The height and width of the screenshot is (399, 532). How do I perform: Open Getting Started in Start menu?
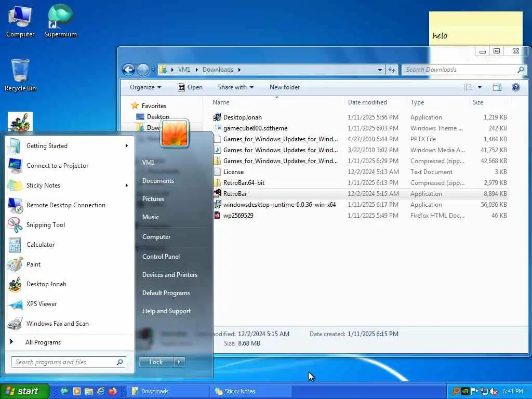[69, 146]
